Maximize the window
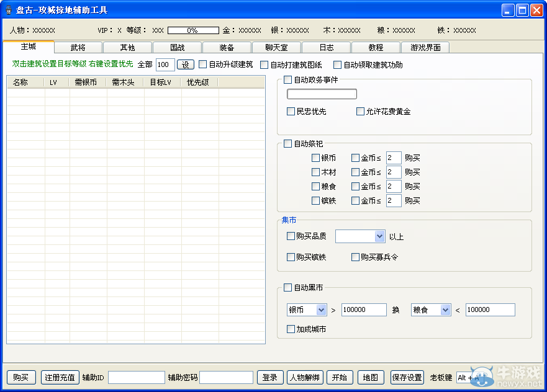This screenshot has height=392, width=547. 522,10
